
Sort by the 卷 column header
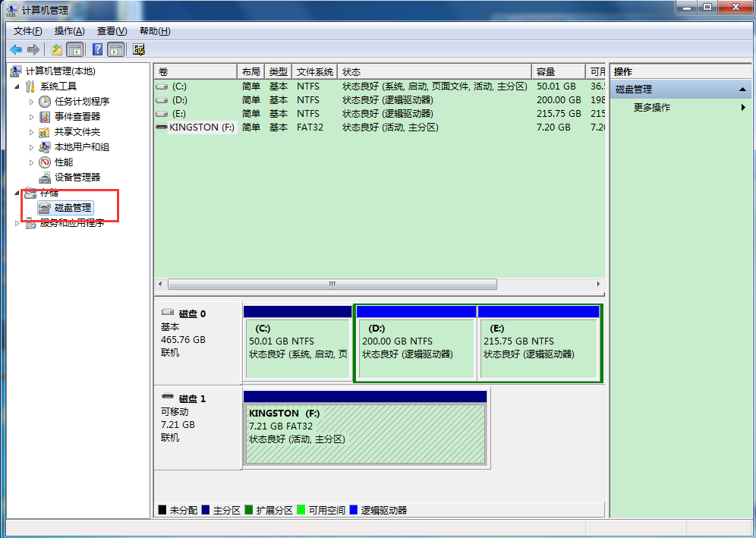click(x=196, y=72)
